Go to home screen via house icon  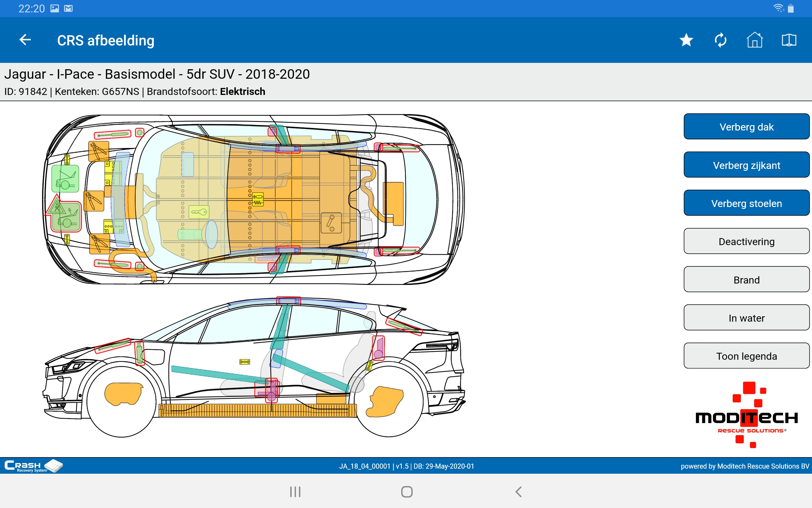(x=755, y=40)
